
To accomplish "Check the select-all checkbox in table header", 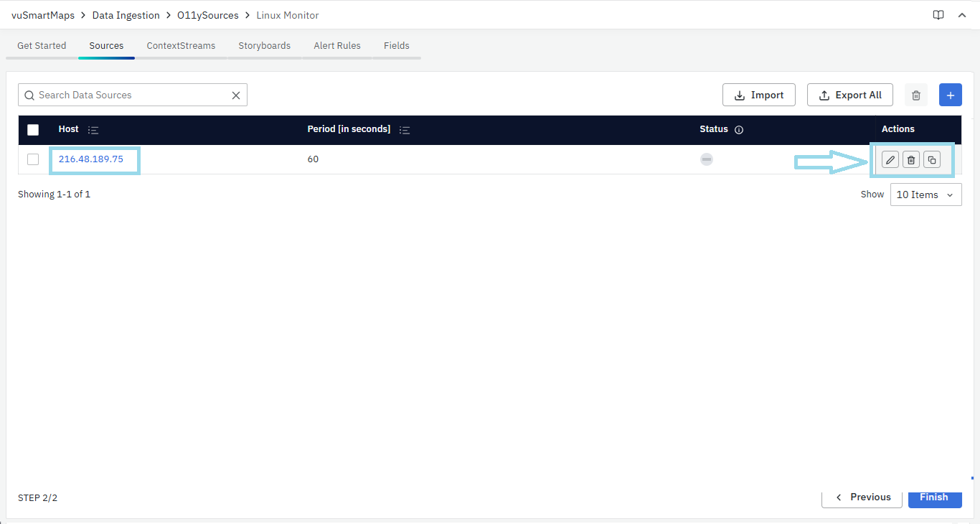I will [33, 129].
